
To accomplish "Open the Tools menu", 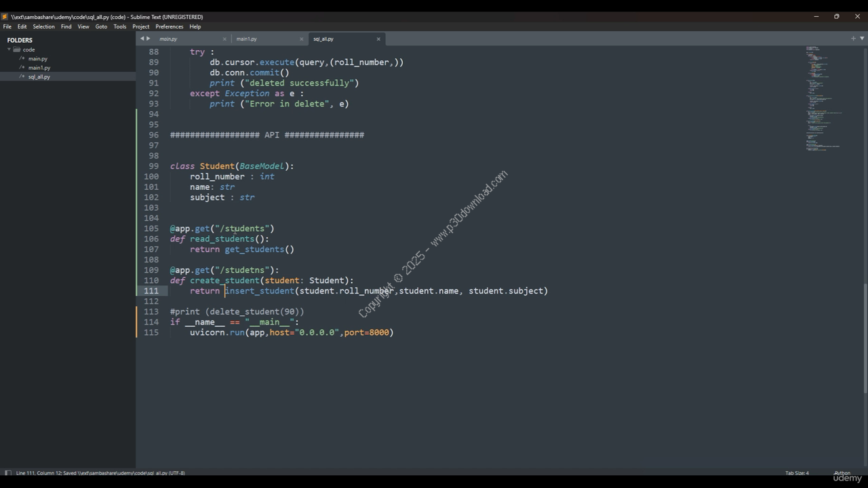I will (x=120, y=26).
